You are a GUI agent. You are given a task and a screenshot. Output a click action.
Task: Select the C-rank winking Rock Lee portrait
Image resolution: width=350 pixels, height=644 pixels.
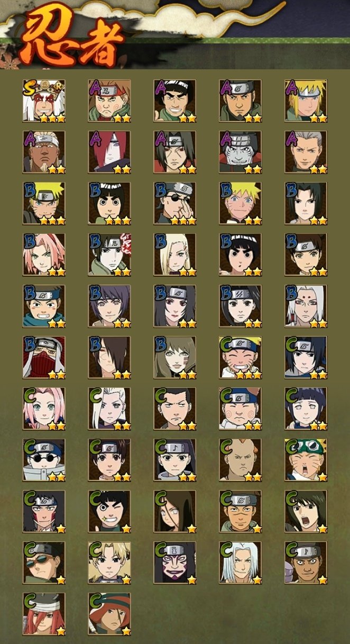(x=109, y=512)
